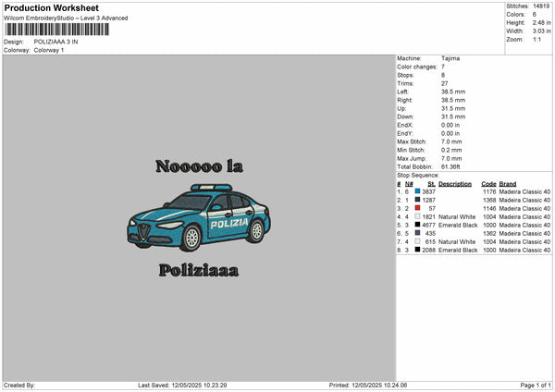Click the 'Code' column header

(x=488, y=184)
